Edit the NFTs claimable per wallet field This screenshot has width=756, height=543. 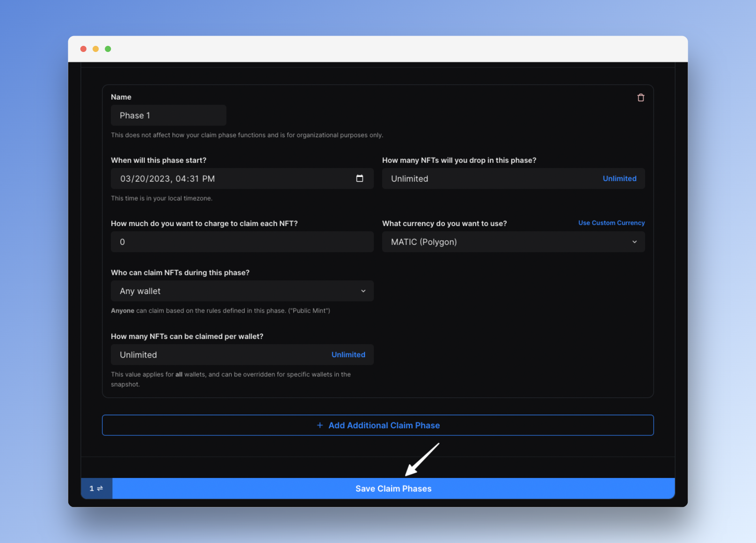pos(242,355)
